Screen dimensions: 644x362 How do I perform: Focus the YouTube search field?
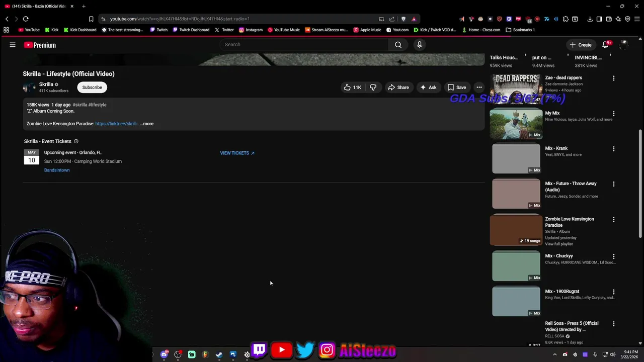click(x=304, y=45)
